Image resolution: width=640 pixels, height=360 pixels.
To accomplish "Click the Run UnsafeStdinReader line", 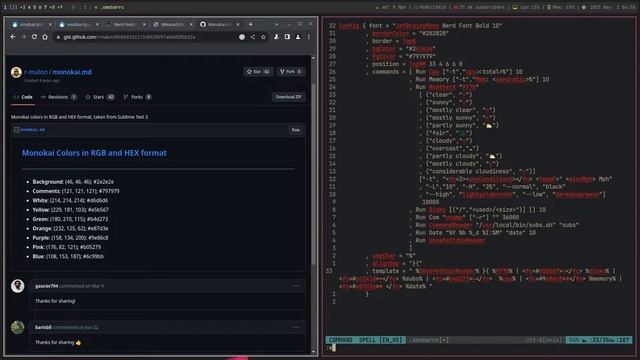I will tap(451, 240).
